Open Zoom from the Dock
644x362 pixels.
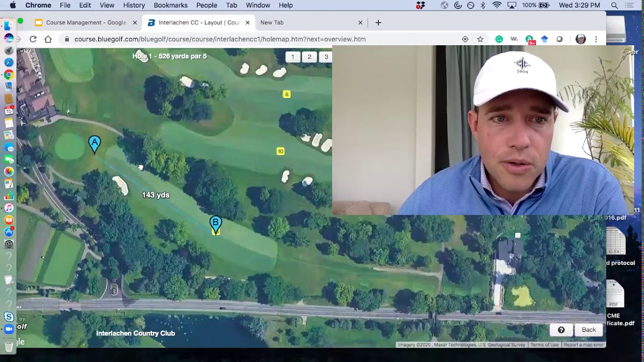(9, 329)
